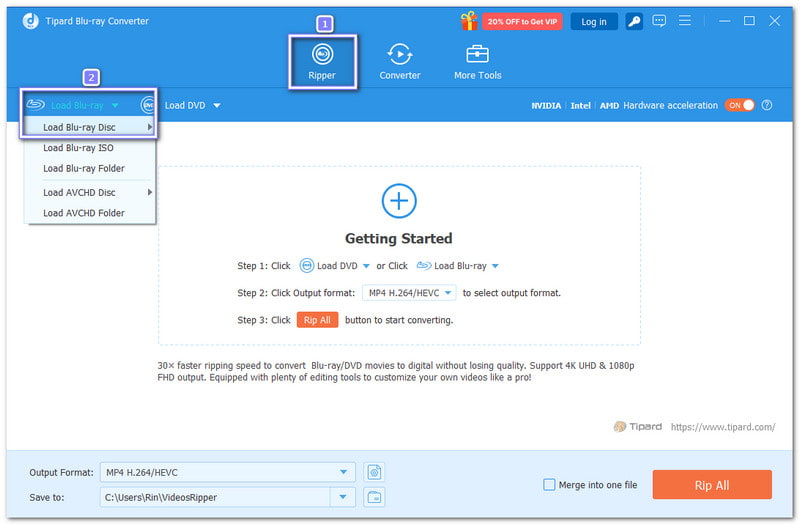Viewport: 800px width, 525px height.
Task: Expand the Load DVD dropdown
Action: tap(216, 105)
